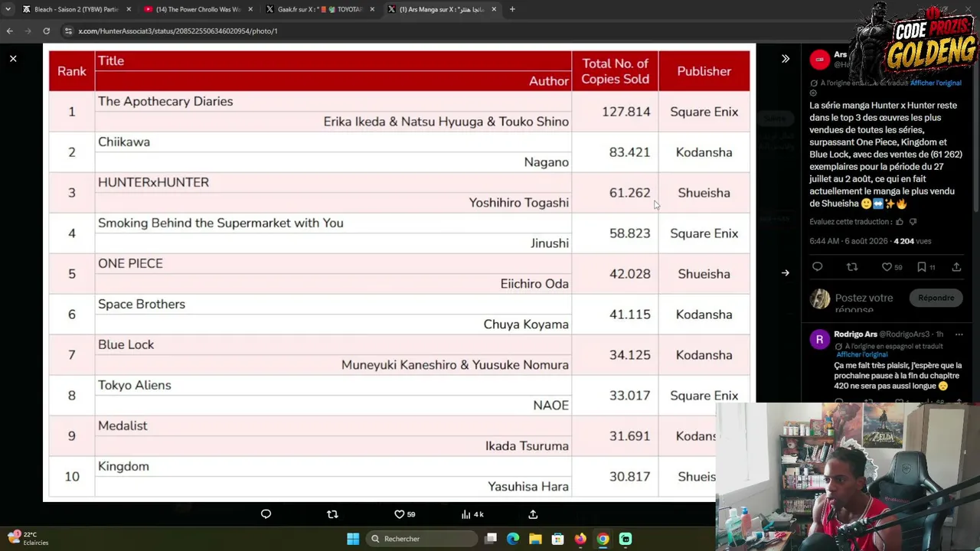This screenshot has height=551, width=980.
Task: Reload the current page
Action: [x=46, y=31]
